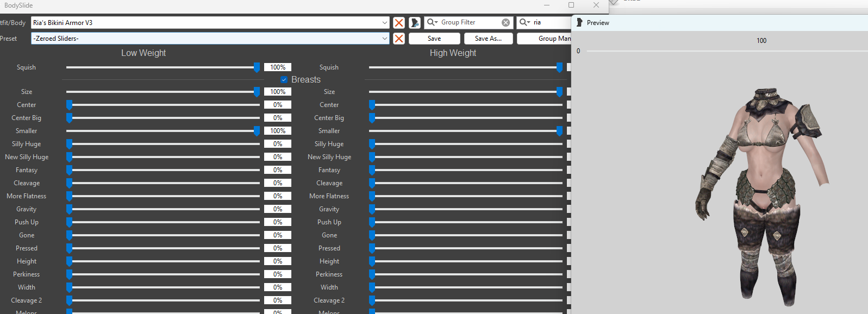The image size is (868, 314).
Task: Click the High Weight Cleavage slider
Action: [x=466, y=183]
